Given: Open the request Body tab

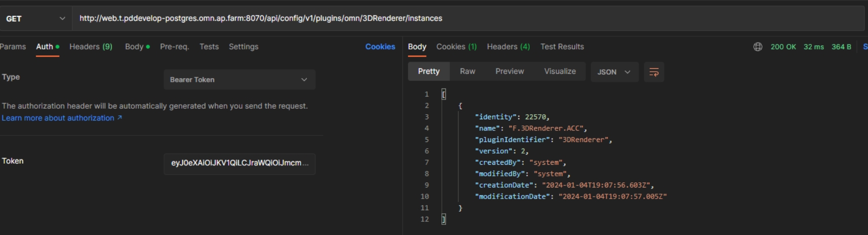Looking at the screenshot, I should click(135, 46).
